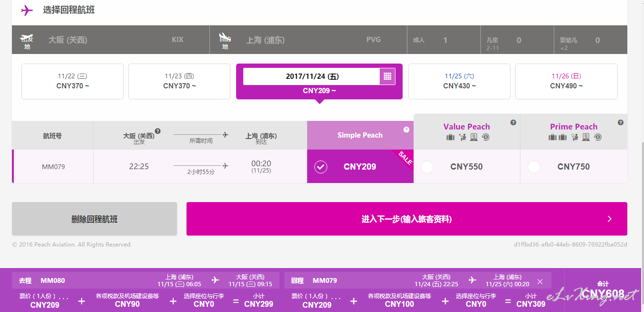
Task: Click the 2017/11/24 (五) date input field
Action: [x=312, y=76]
